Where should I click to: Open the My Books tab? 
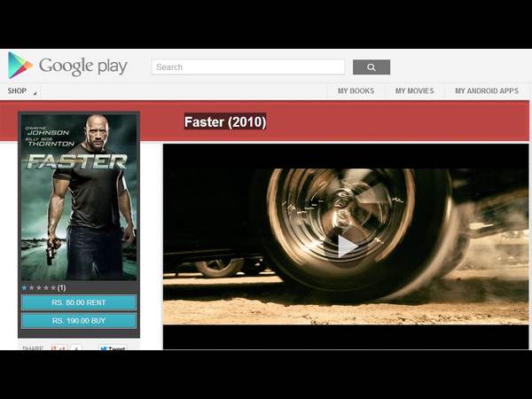coord(356,90)
